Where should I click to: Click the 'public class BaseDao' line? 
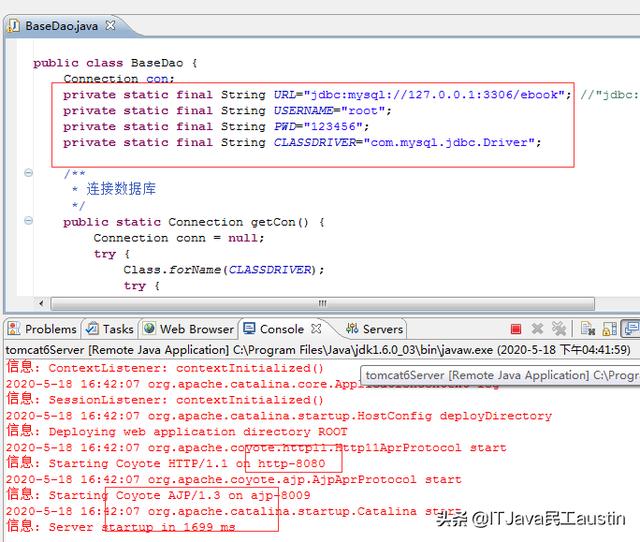click(116, 63)
